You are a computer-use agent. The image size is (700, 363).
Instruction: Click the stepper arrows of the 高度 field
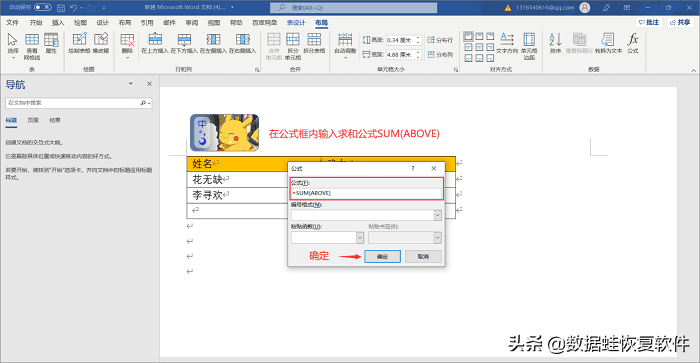click(x=418, y=40)
